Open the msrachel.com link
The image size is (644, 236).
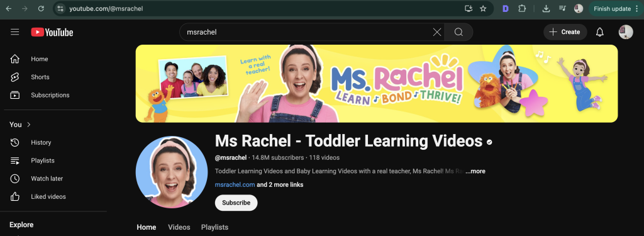tap(235, 184)
